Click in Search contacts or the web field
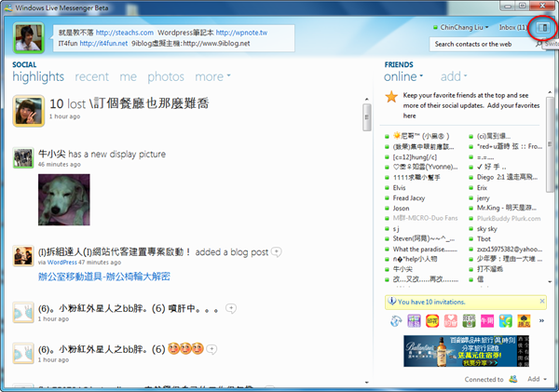559x392 pixels. tap(482, 44)
